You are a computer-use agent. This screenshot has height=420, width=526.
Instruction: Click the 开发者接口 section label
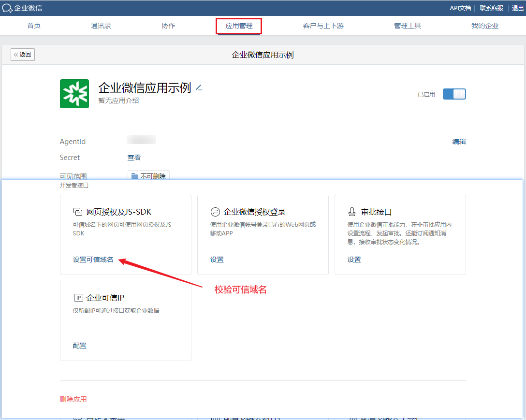74,186
